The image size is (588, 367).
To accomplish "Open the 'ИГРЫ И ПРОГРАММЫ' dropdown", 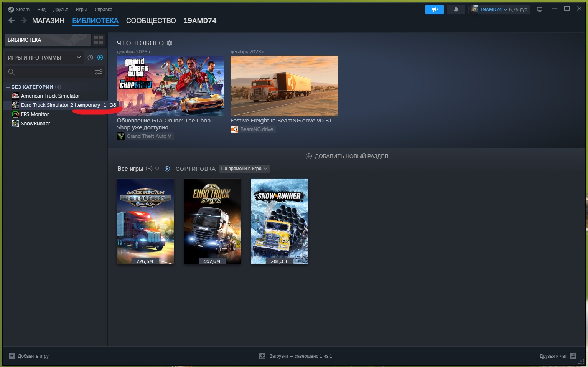I will point(44,58).
